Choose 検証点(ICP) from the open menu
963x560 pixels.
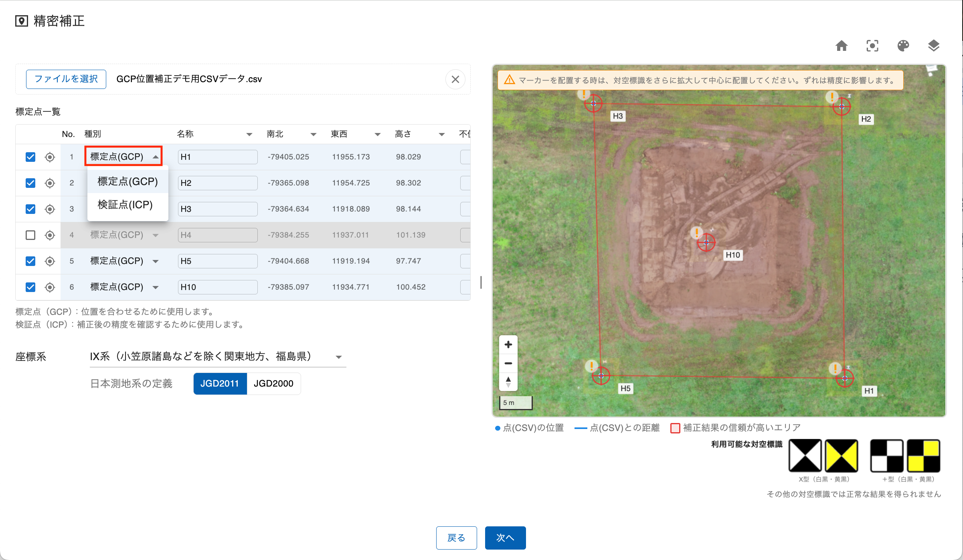[x=125, y=205]
